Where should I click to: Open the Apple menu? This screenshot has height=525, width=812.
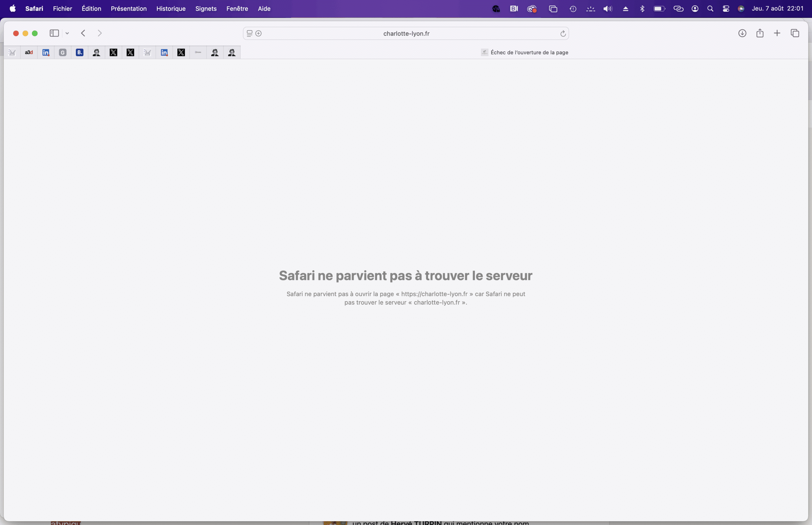13,9
